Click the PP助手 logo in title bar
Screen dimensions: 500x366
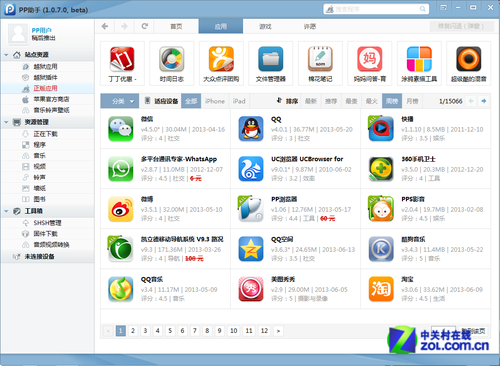coord(10,9)
